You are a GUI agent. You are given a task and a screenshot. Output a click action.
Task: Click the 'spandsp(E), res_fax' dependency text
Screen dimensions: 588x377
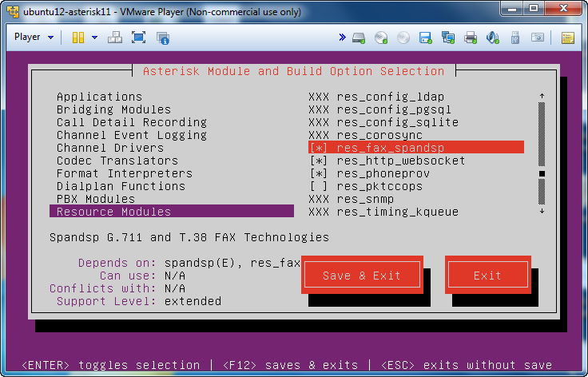232,263
